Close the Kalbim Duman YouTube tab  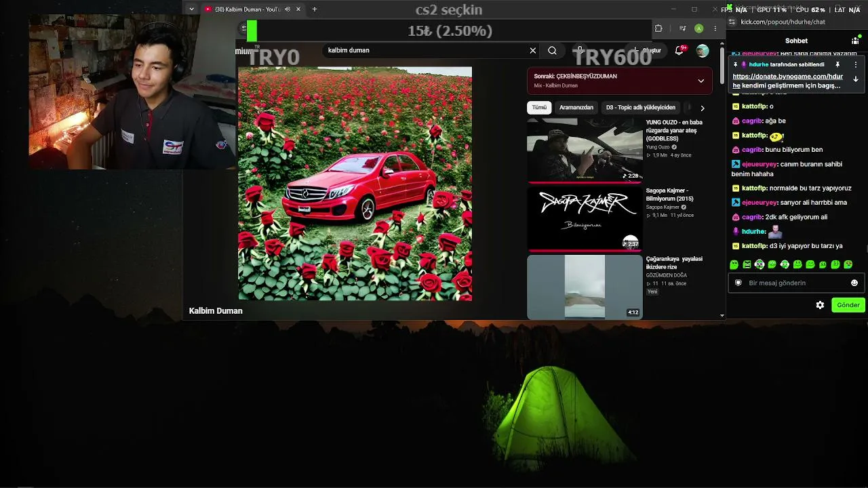click(x=298, y=9)
